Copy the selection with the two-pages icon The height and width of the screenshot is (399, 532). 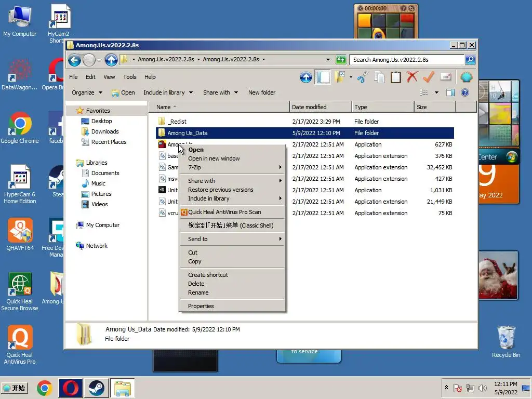[379, 77]
